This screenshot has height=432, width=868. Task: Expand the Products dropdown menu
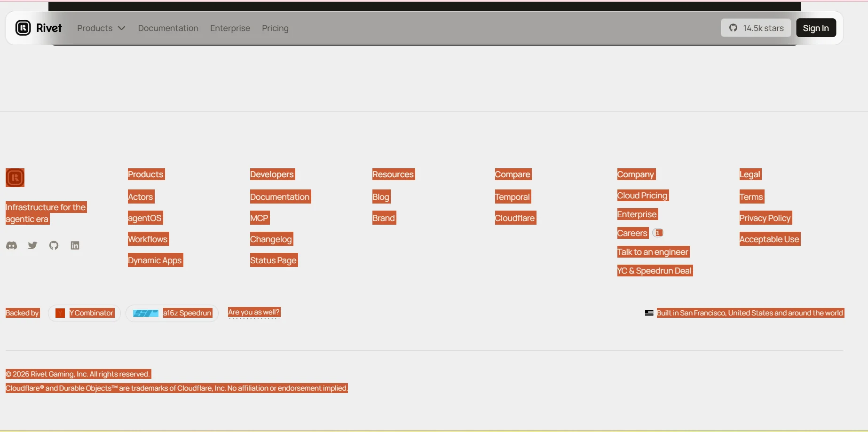(101, 28)
